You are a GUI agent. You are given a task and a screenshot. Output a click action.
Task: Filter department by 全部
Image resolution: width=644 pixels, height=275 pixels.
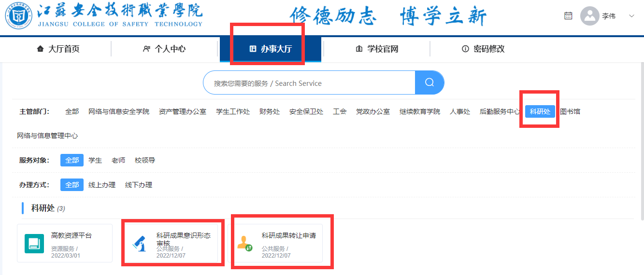tap(72, 111)
